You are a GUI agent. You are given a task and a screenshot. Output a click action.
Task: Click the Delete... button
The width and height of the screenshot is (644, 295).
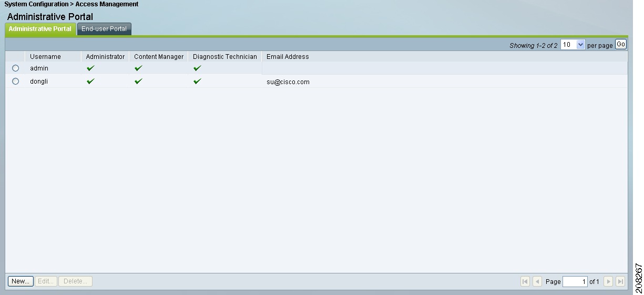(x=75, y=281)
